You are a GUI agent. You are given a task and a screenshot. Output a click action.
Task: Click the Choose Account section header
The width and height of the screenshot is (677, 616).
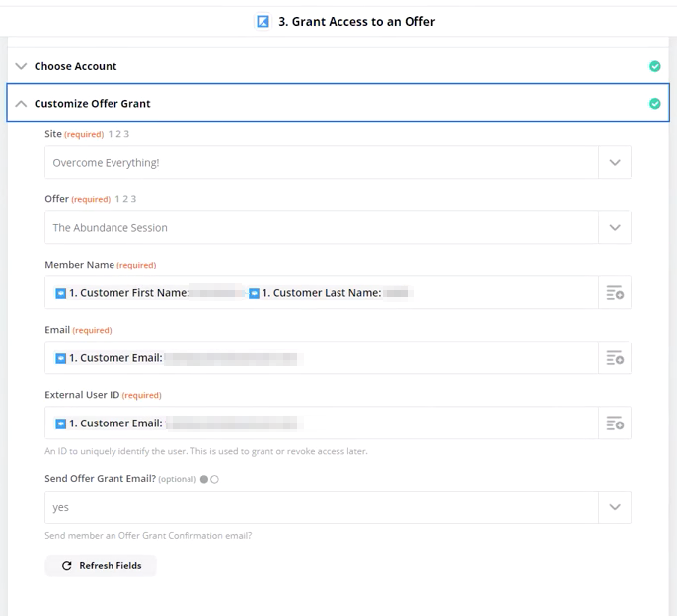click(x=338, y=66)
